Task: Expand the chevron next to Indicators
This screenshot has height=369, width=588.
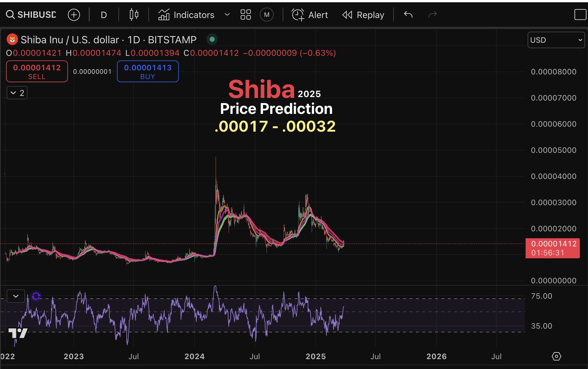Action: pos(227,15)
